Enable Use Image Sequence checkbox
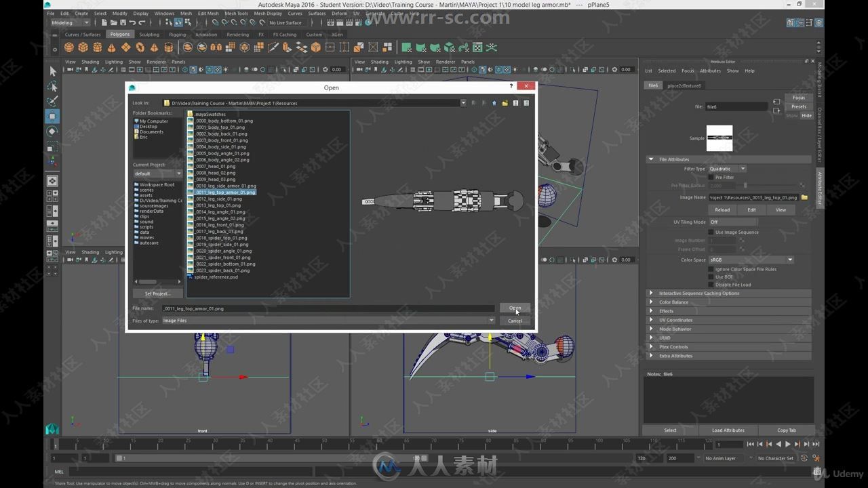The height and width of the screenshot is (488, 868). coord(711,232)
